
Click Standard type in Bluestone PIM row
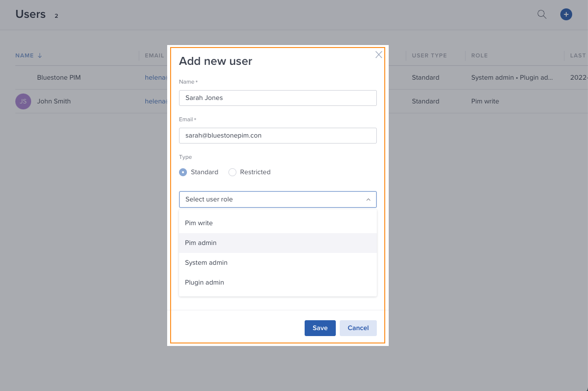click(x=425, y=78)
